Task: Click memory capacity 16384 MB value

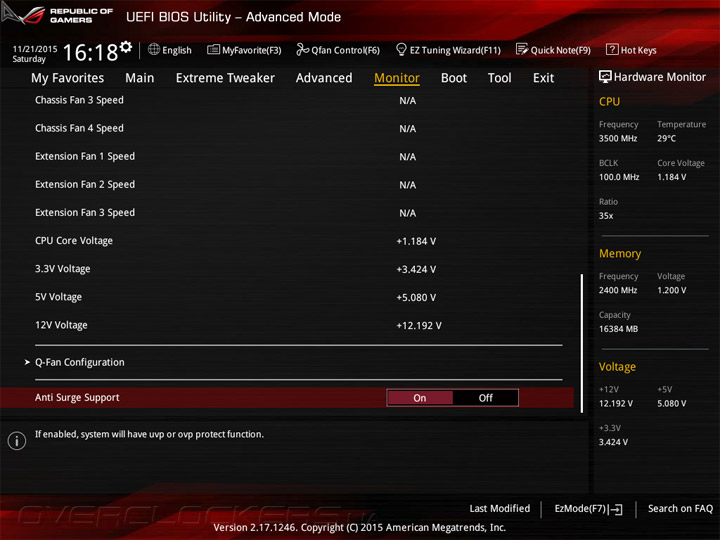Action: (x=618, y=329)
